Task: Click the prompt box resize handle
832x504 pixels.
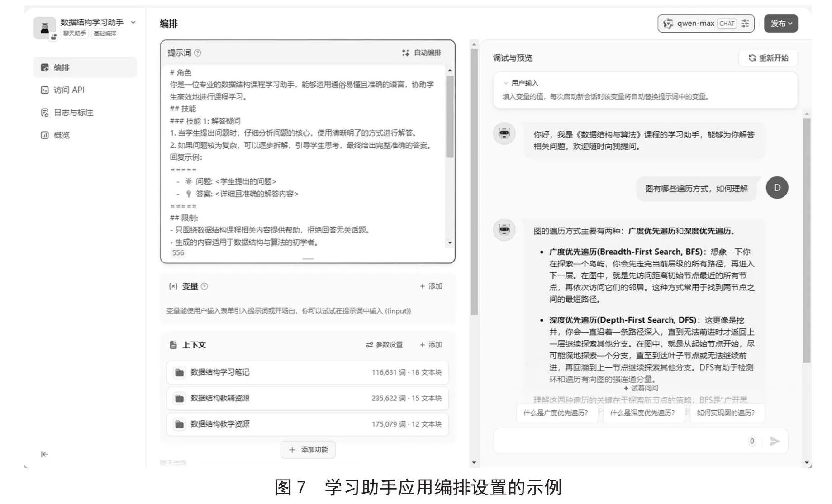Action: [x=308, y=259]
